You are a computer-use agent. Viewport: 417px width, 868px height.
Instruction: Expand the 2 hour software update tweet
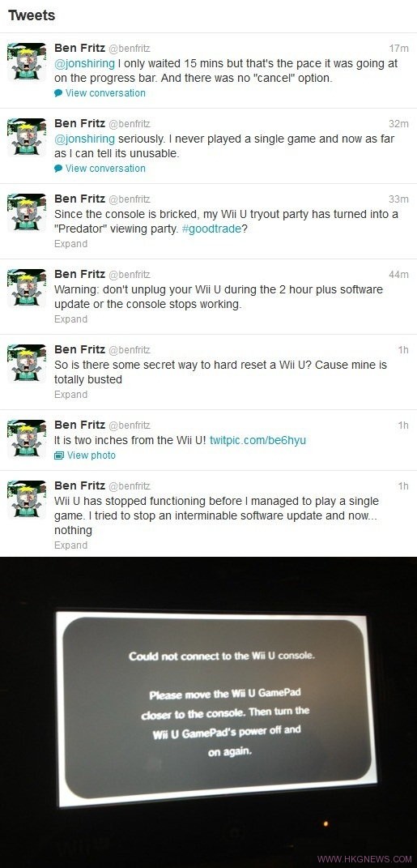pos(70,319)
